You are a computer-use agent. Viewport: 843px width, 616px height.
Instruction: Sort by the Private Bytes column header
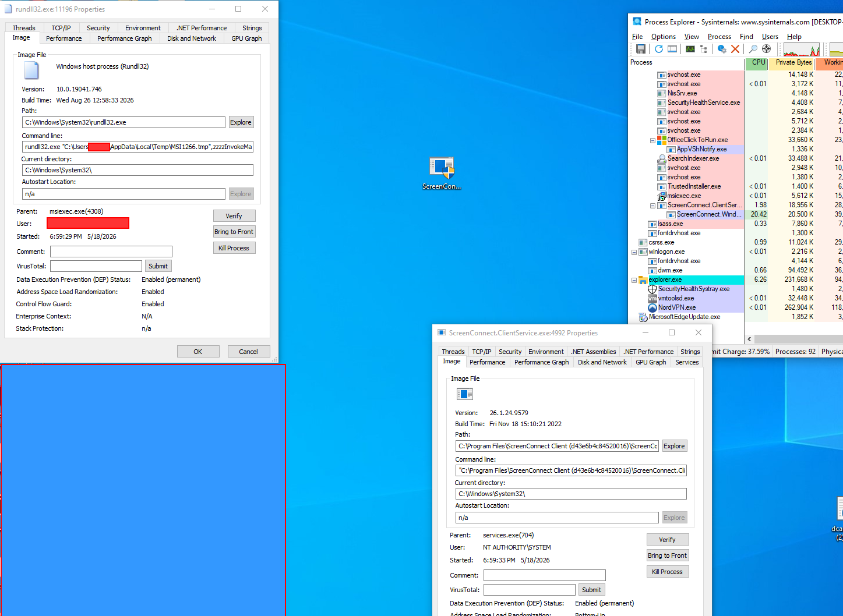pyautogui.click(x=791, y=62)
